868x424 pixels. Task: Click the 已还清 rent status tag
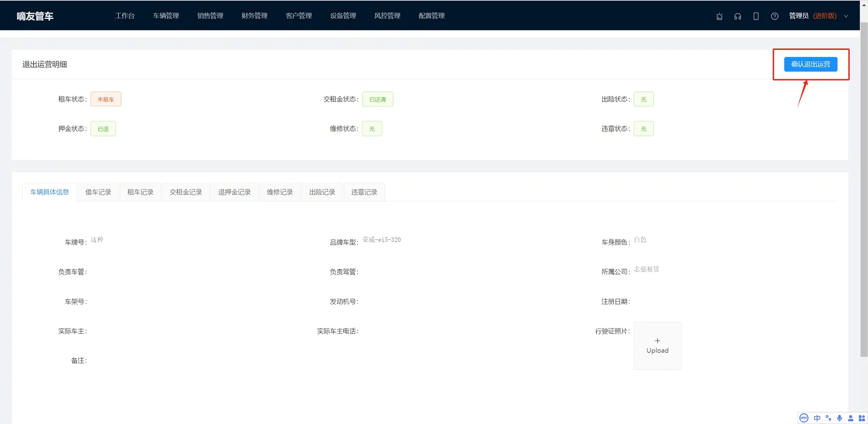click(378, 99)
